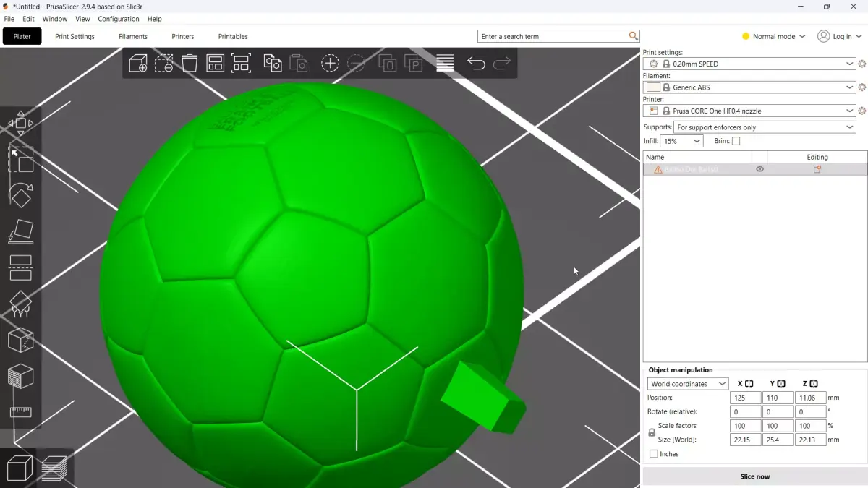The height and width of the screenshot is (488, 868).
Task: Click the Arrange toolbar icon
Action: tap(216, 64)
